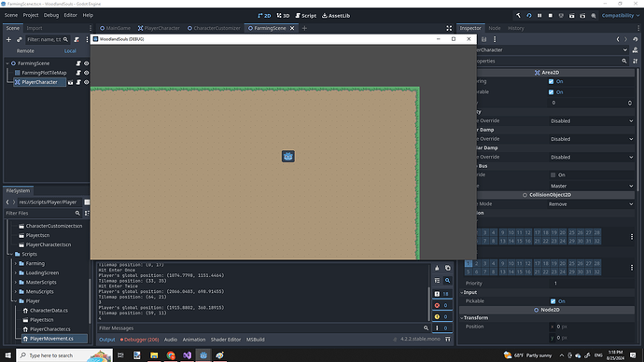Open Audio Bus Name Master dropdown
The height and width of the screenshot is (362, 644).
point(592,186)
